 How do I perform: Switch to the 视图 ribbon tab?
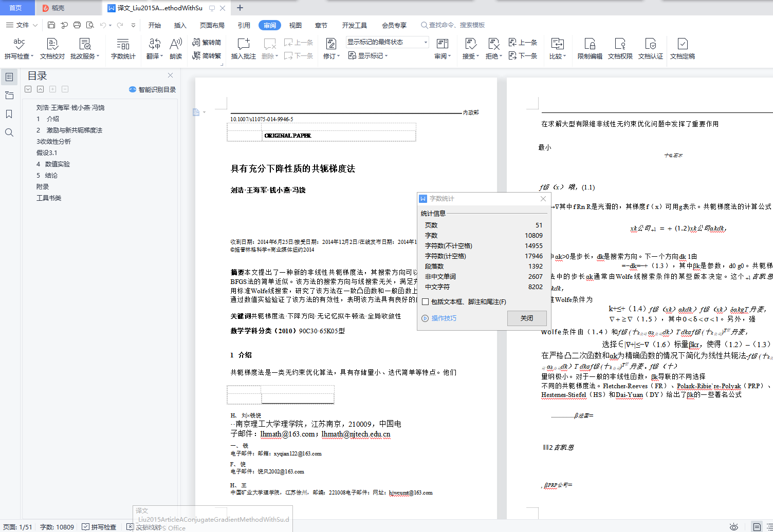coord(296,25)
